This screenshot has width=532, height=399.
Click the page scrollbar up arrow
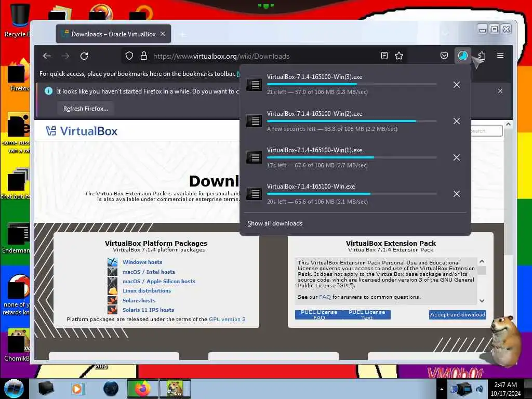coord(508,125)
